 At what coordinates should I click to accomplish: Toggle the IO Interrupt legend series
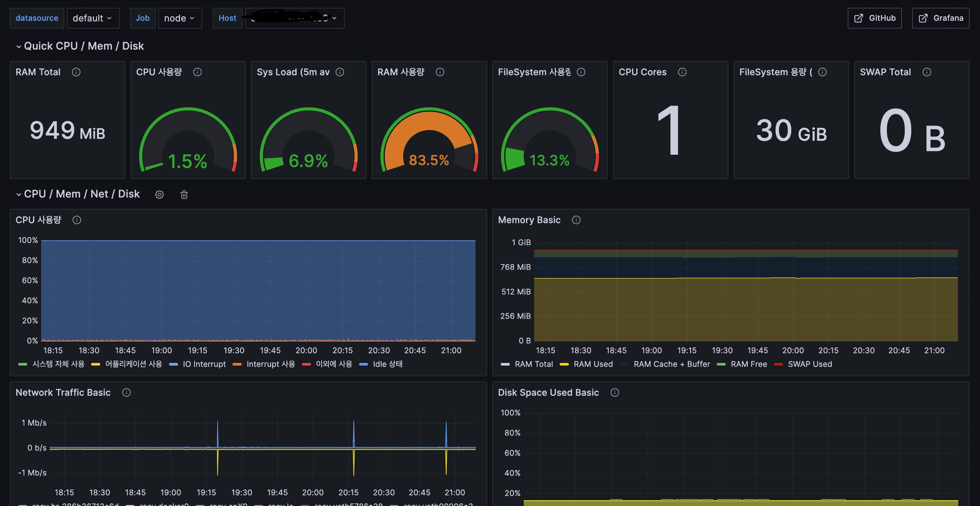(204, 364)
